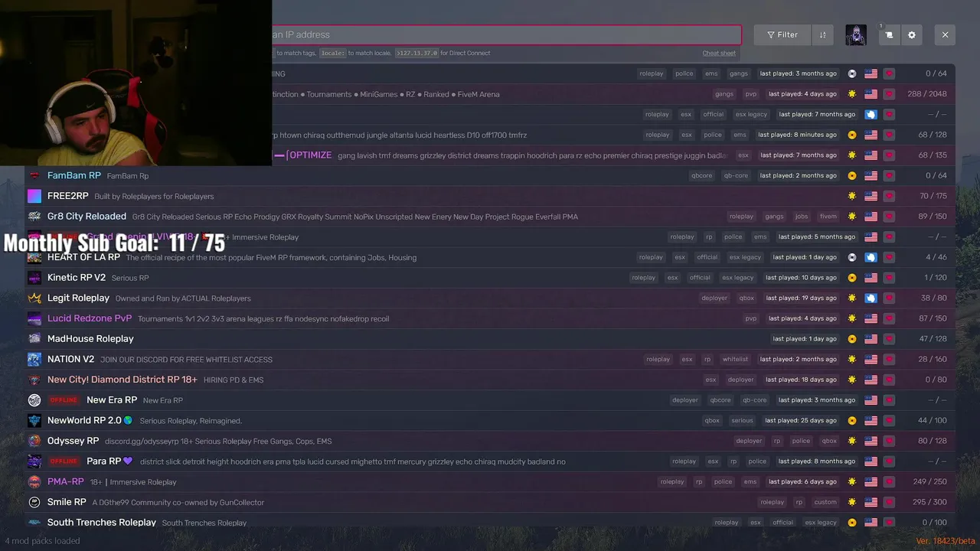
Task: Toggle favorite heart for Kinetic RP V2
Action: point(889,278)
